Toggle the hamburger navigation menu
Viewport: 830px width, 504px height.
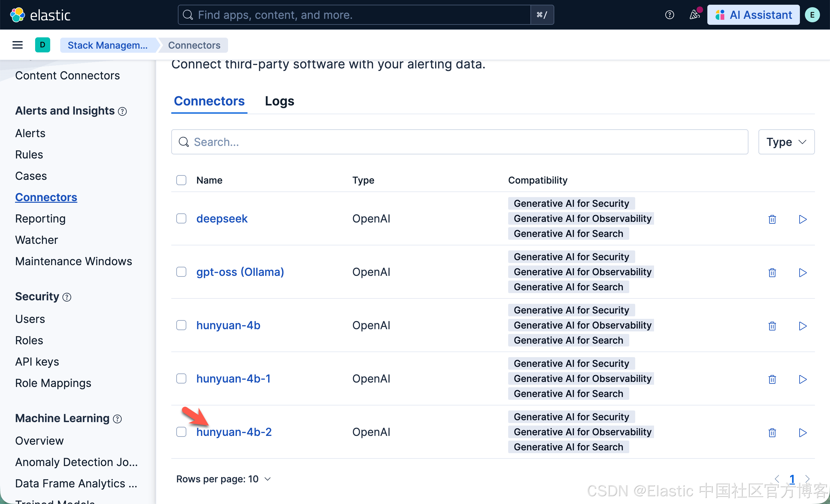click(x=18, y=45)
